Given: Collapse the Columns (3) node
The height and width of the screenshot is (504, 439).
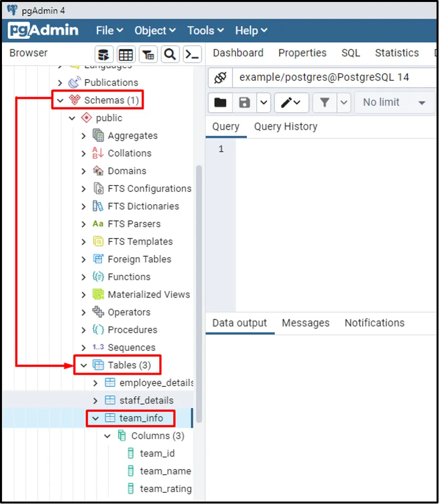Looking at the screenshot, I should click(107, 436).
